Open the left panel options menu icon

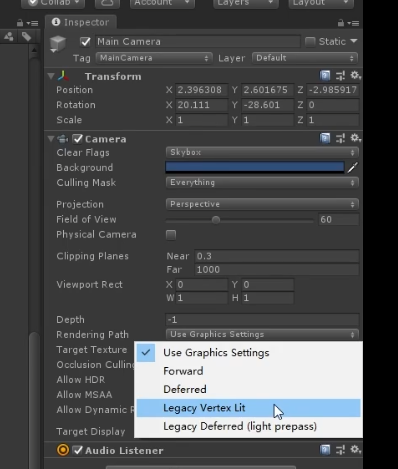tap(33, 23)
